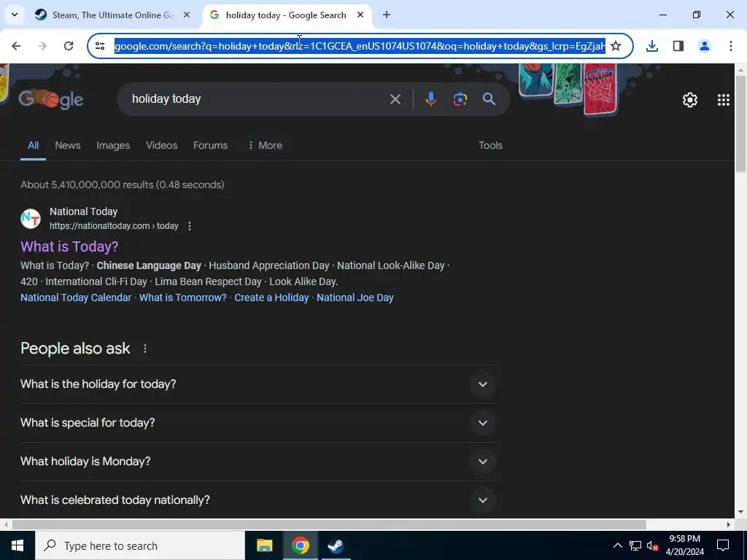This screenshot has height=560, width=747.
Task: Open Create a Holiday sitelink
Action: (x=271, y=297)
